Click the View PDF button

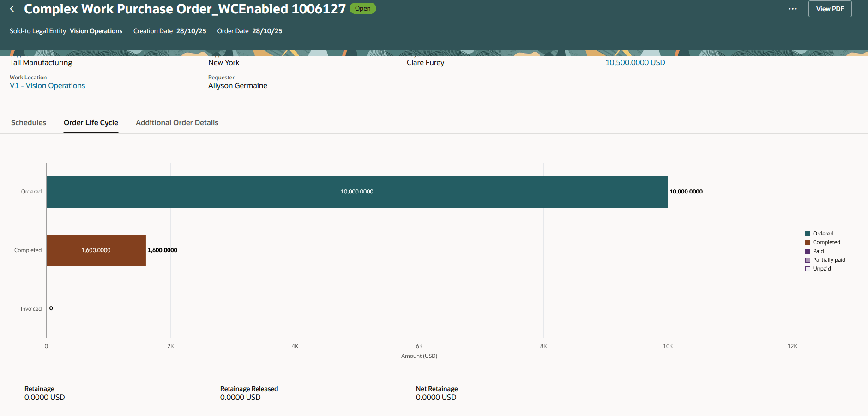pos(830,8)
